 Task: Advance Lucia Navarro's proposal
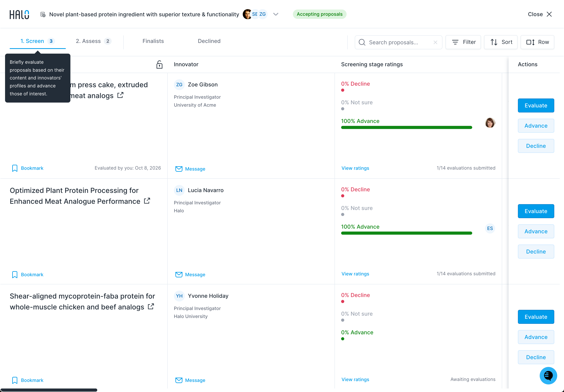tap(536, 232)
